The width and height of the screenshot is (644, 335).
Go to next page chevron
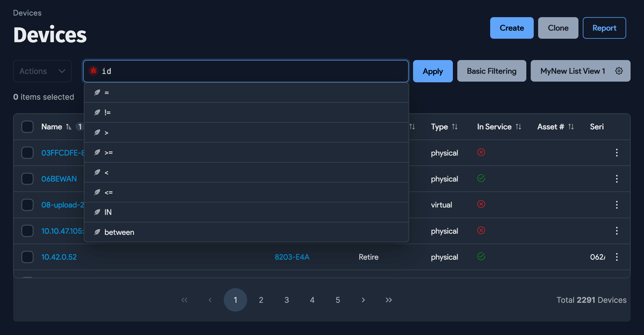point(363,300)
